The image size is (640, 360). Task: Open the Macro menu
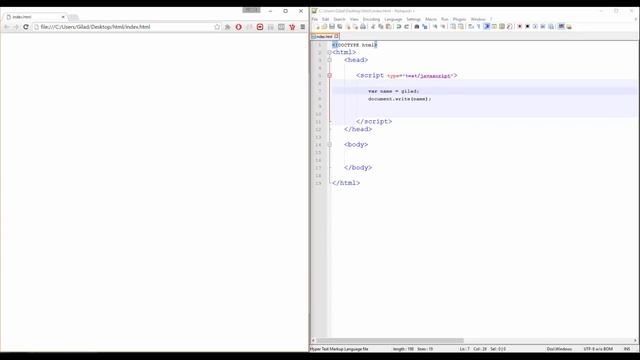(431, 19)
